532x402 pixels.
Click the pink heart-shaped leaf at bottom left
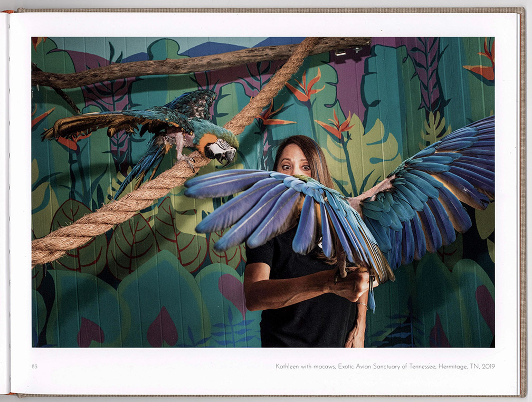pyautogui.click(x=162, y=330)
